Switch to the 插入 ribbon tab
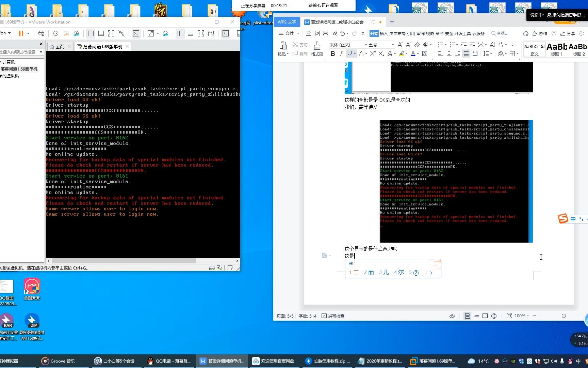588x368 pixels. pyautogui.click(x=383, y=33)
